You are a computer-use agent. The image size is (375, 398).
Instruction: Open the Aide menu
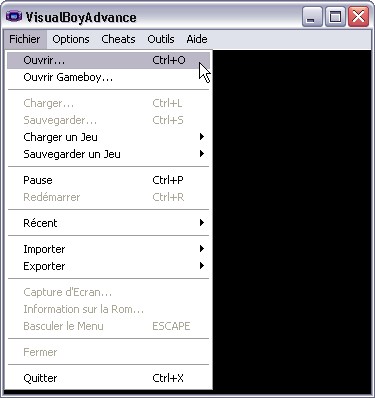[x=197, y=39]
